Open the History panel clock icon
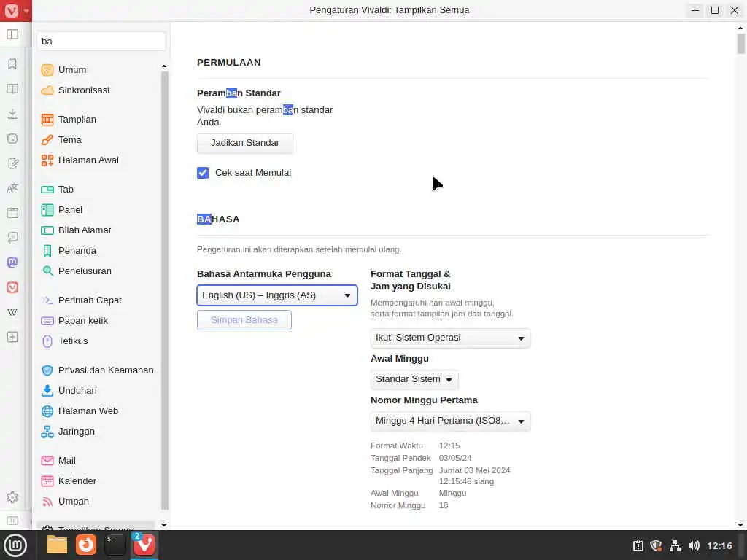Viewport: 747px width, 560px height. (x=12, y=138)
